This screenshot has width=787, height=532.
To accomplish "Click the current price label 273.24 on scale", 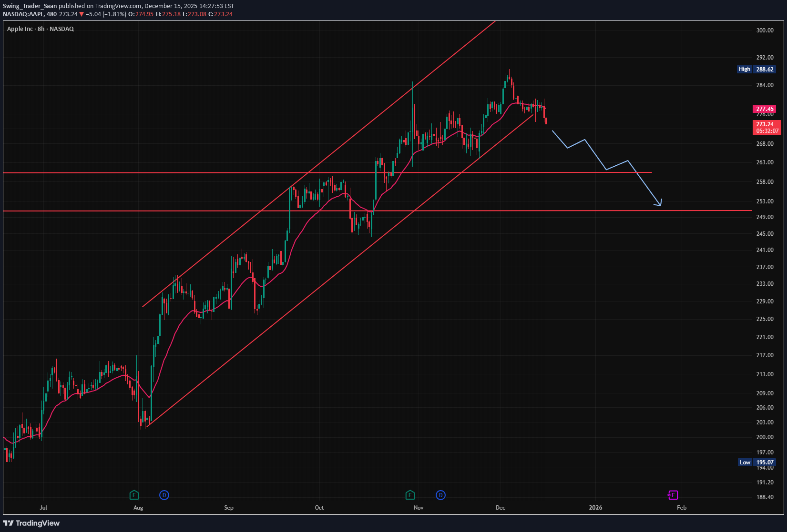I will click(x=765, y=124).
